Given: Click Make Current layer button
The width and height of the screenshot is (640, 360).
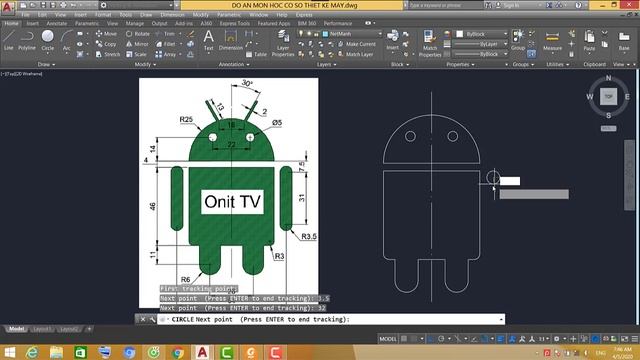Looking at the screenshot, I should [357, 44].
